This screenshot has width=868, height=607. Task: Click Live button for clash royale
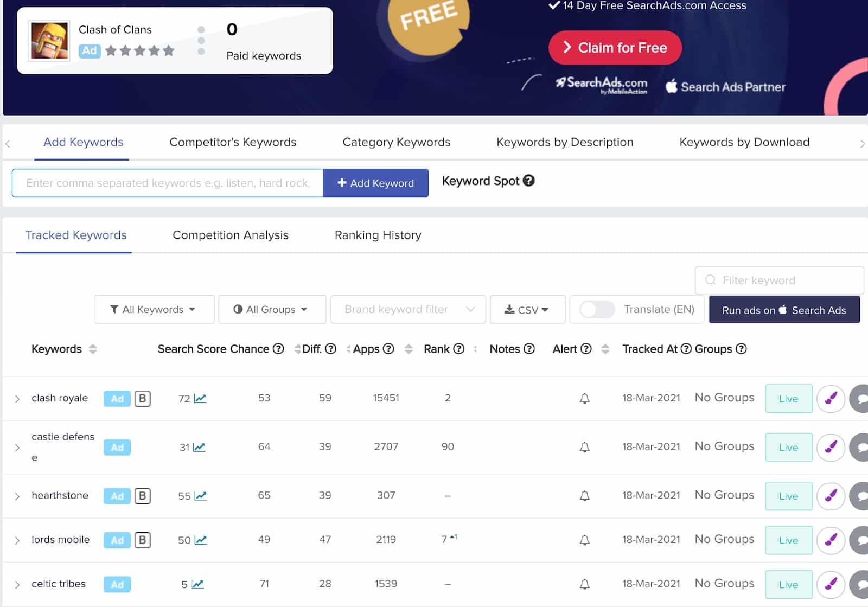(789, 399)
